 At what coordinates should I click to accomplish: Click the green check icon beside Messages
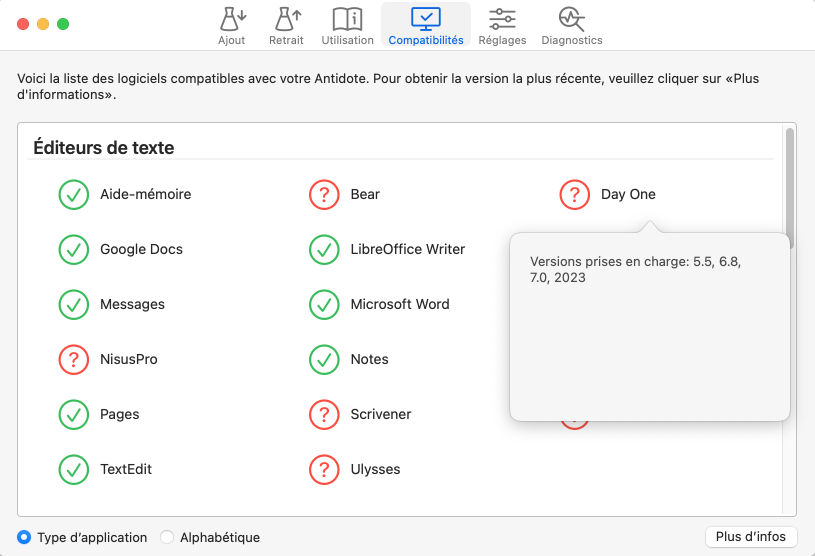point(74,305)
